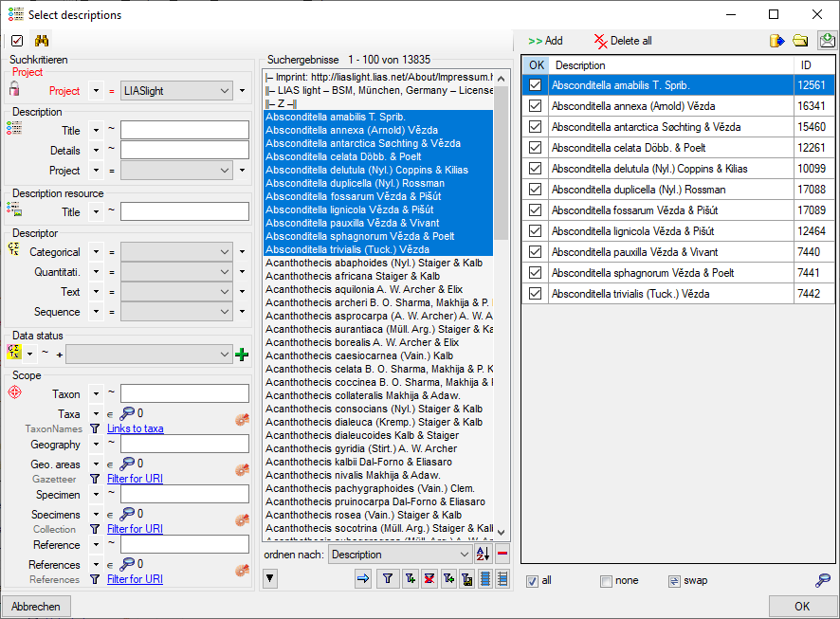Click the funnel with ruler icon
Screen dimensions: 840x619
click(466, 578)
